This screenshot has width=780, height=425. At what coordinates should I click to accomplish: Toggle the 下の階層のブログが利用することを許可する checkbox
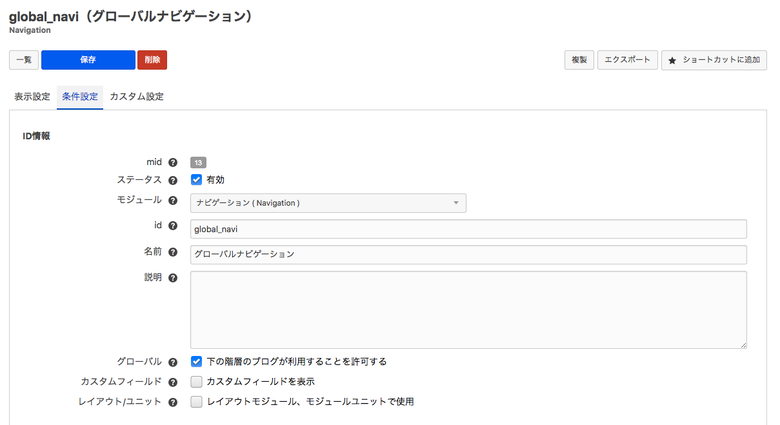(x=197, y=362)
